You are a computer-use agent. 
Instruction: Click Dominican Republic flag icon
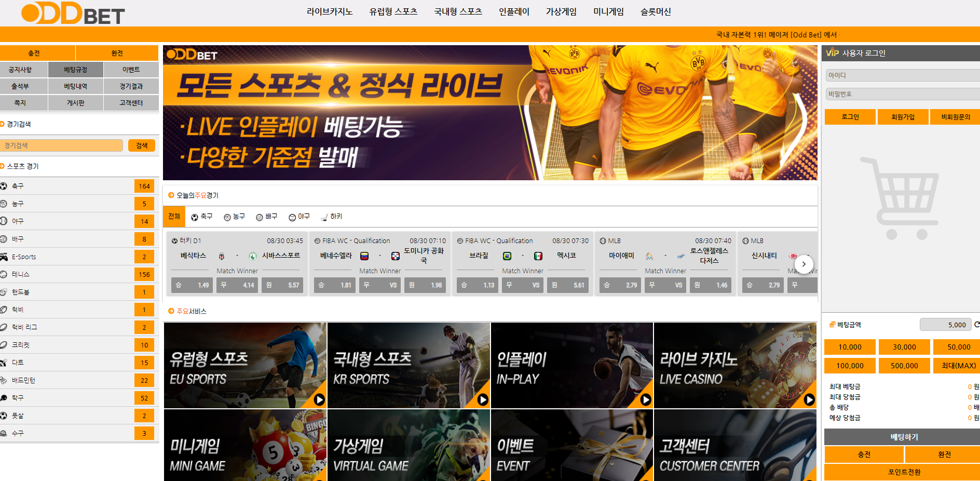(x=396, y=256)
